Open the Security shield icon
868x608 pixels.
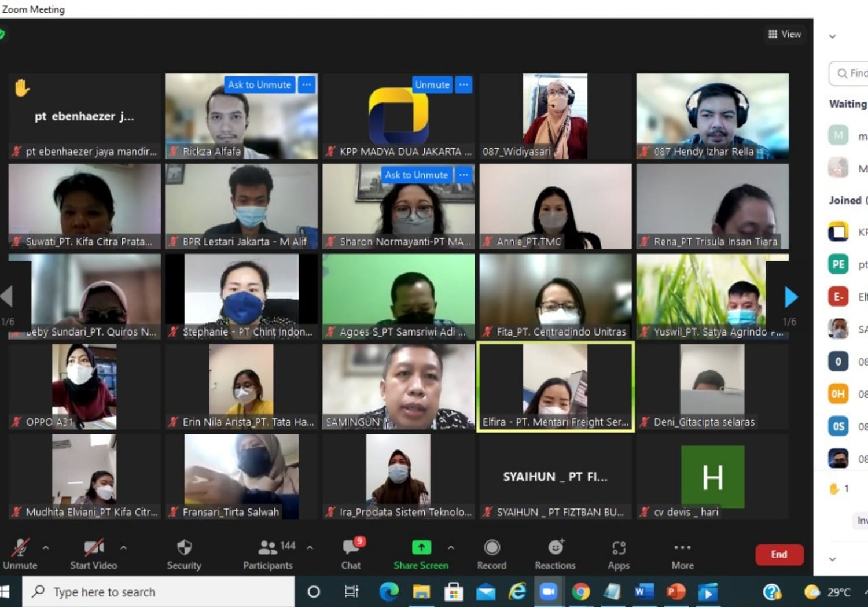(x=184, y=548)
